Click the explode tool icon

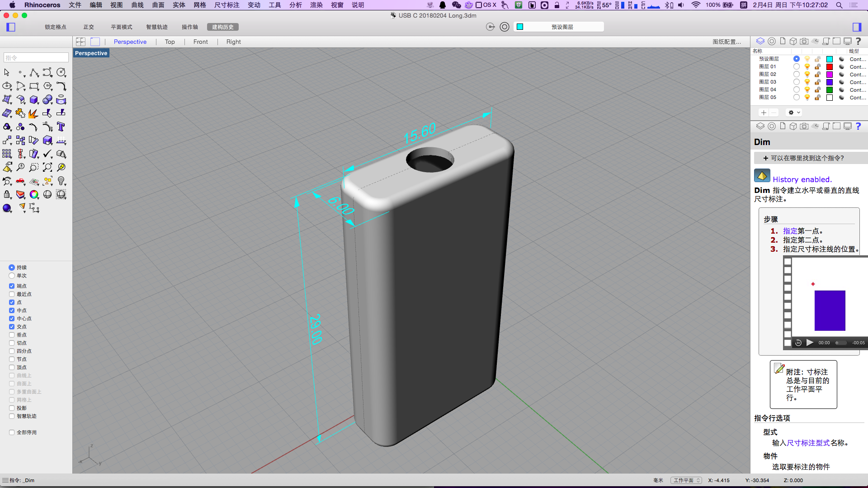[x=33, y=113]
